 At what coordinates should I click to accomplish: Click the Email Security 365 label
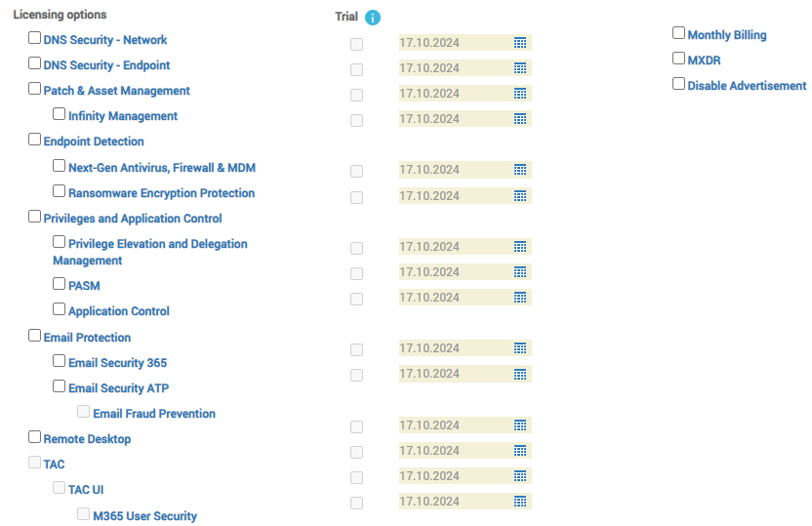click(117, 363)
